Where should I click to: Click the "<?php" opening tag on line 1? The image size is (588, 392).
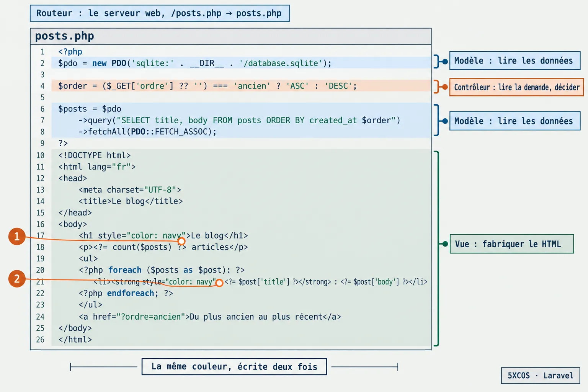coord(70,52)
